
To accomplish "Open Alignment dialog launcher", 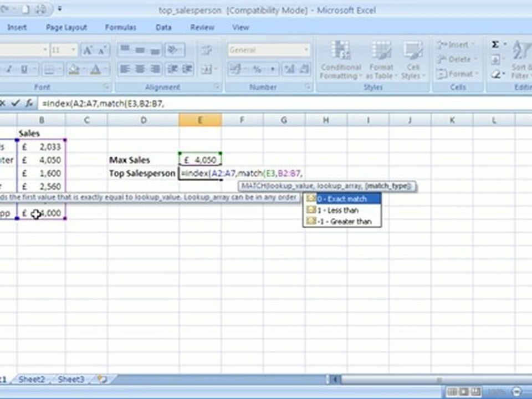I will (217, 87).
